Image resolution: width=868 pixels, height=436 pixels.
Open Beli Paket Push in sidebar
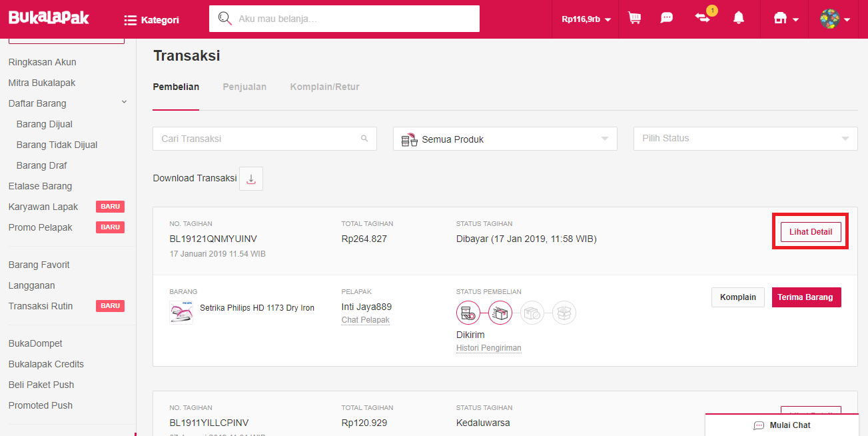pyautogui.click(x=41, y=385)
